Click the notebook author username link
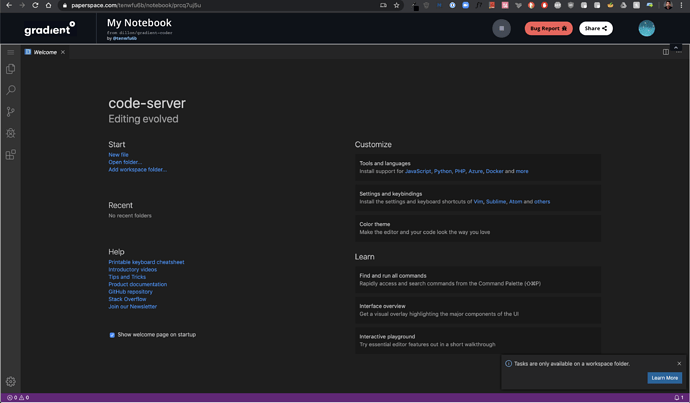The image size is (690, 403). [125, 38]
